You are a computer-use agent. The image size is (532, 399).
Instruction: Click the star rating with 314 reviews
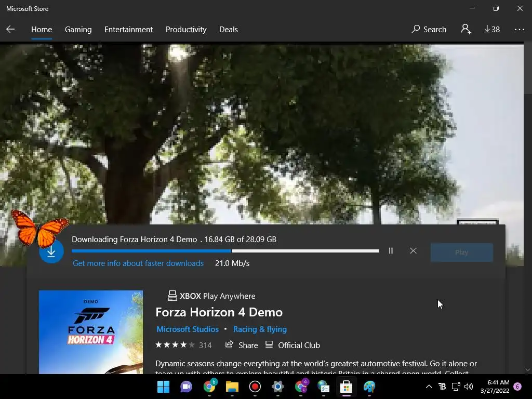183,345
